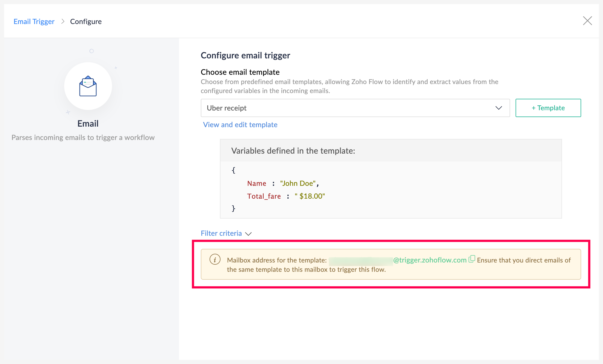603x364 pixels.
Task: Click the highlighted mailbox notice box
Action: coord(391,264)
